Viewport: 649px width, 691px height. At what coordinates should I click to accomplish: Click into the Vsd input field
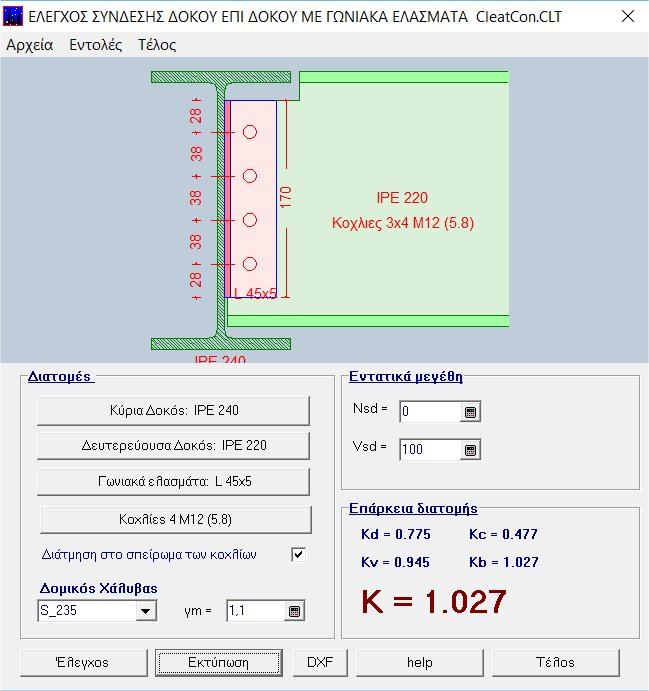430,450
